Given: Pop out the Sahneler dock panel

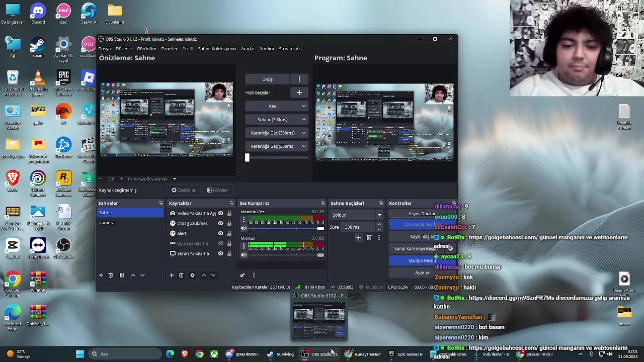Looking at the screenshot, I should pos(161,203).
